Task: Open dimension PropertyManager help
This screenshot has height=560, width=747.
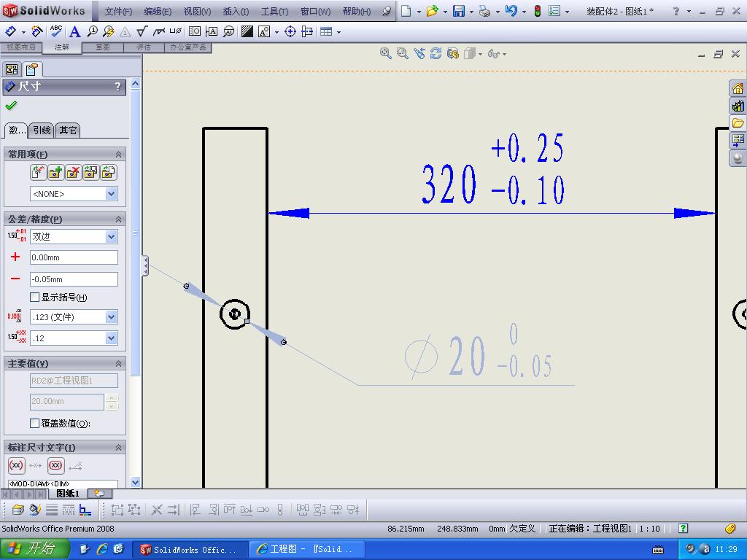Action: point(117,86)
